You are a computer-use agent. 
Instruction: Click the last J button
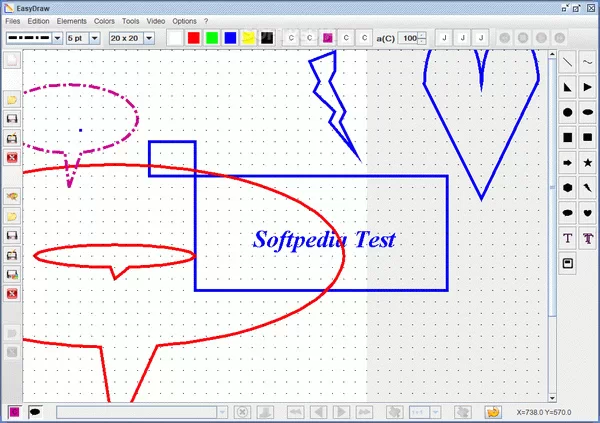coord(481,38)
